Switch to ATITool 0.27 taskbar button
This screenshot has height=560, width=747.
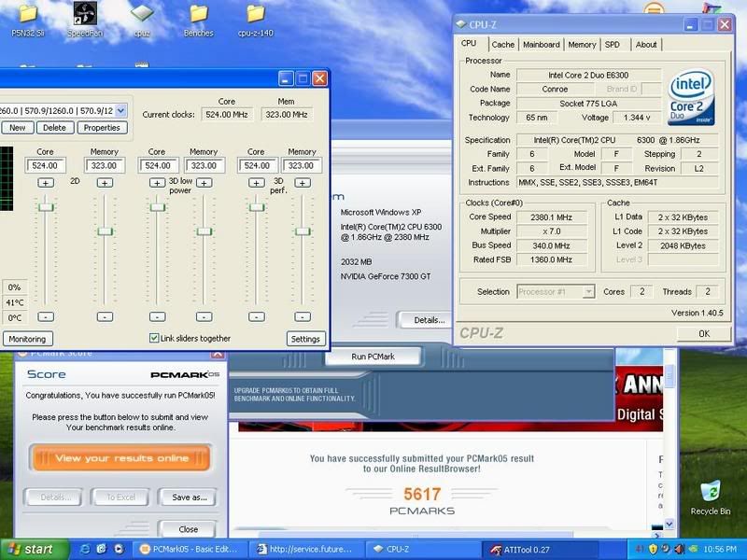(541, 550)
